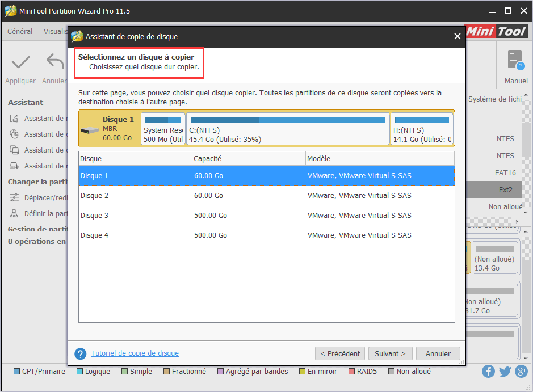Click the Ext2 row in background list
Viewport: 533px width, 392px height.
pyautogui.click(x=494, y=190)
